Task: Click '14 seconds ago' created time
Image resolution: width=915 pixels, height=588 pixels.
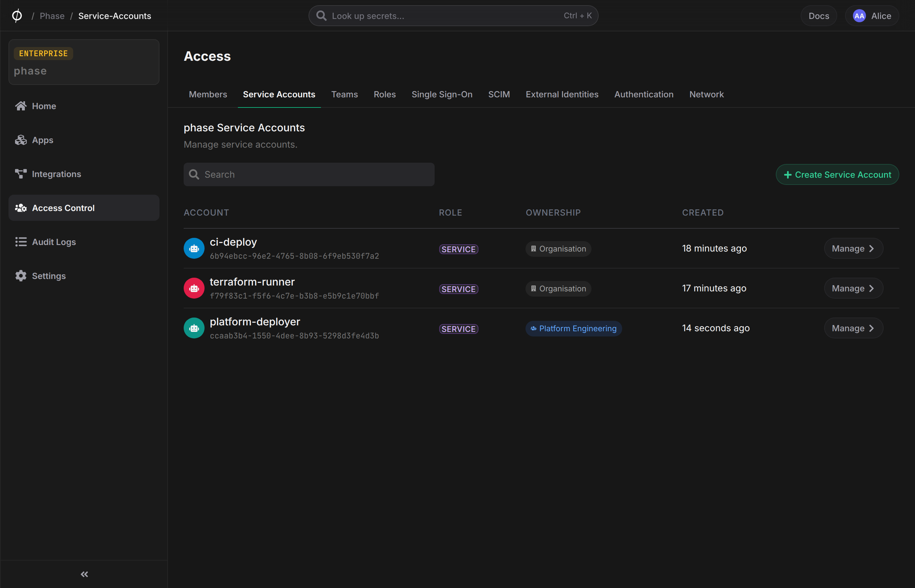Action: tap(716, 328)
